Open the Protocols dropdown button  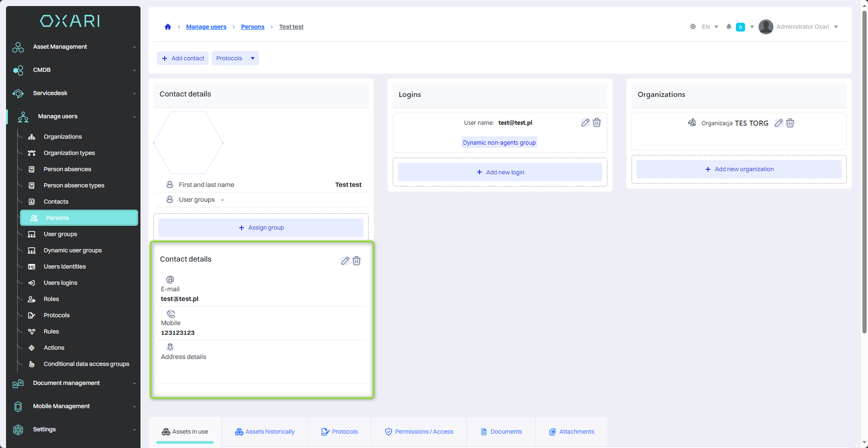click(235, 58)
